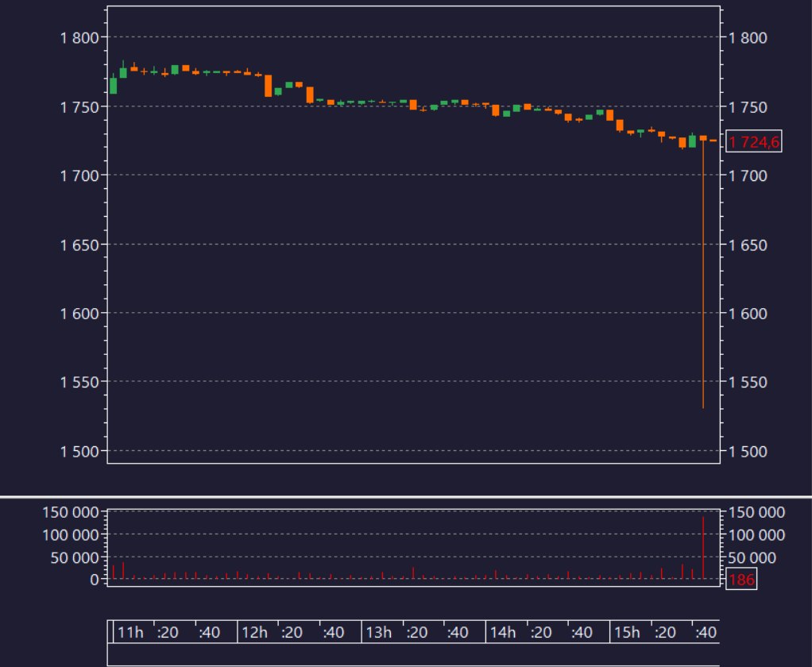
Task: Select the 1 800 label on left price axis
Action: 79,38
